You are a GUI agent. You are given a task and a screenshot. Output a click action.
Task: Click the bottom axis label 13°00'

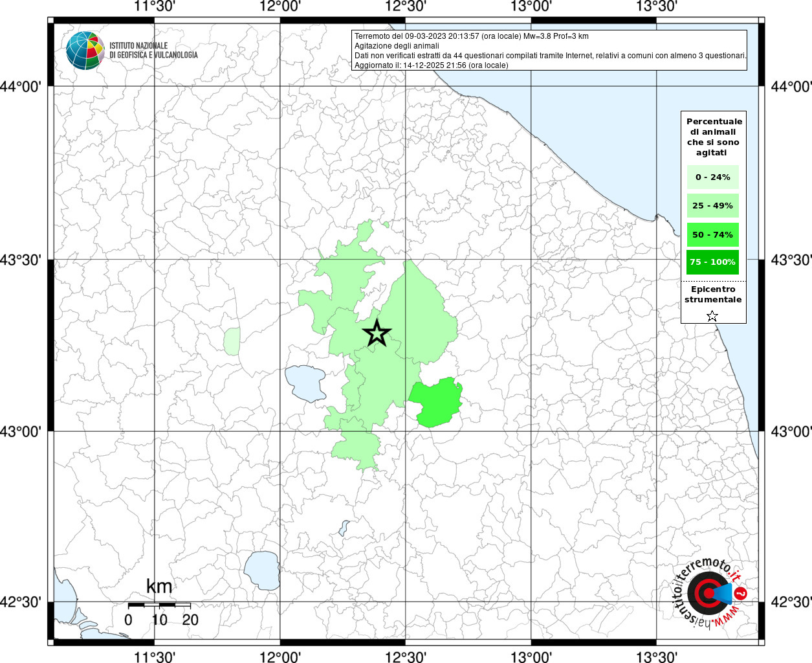point(531,657)
